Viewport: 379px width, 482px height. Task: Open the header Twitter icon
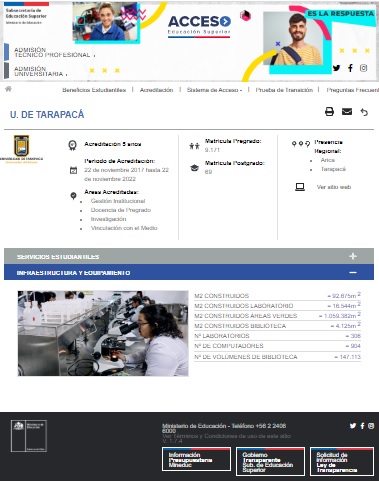(x=337, y=68)
